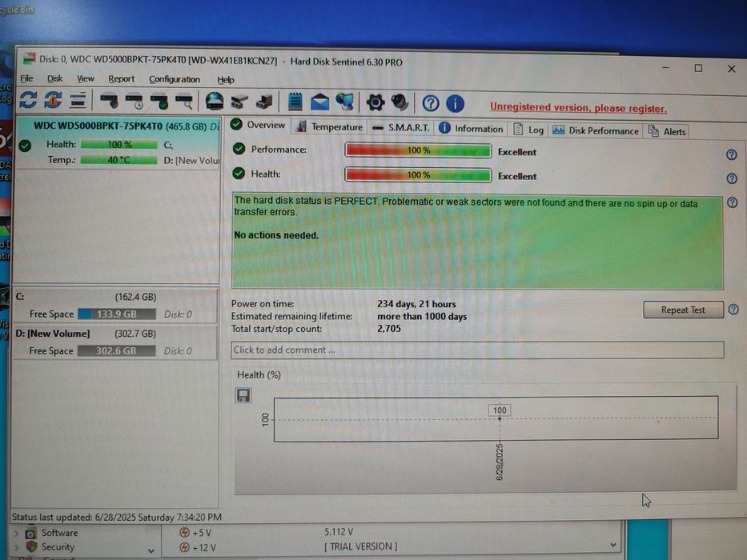
Task: Open the Report menu
Action: coord(121,79)
